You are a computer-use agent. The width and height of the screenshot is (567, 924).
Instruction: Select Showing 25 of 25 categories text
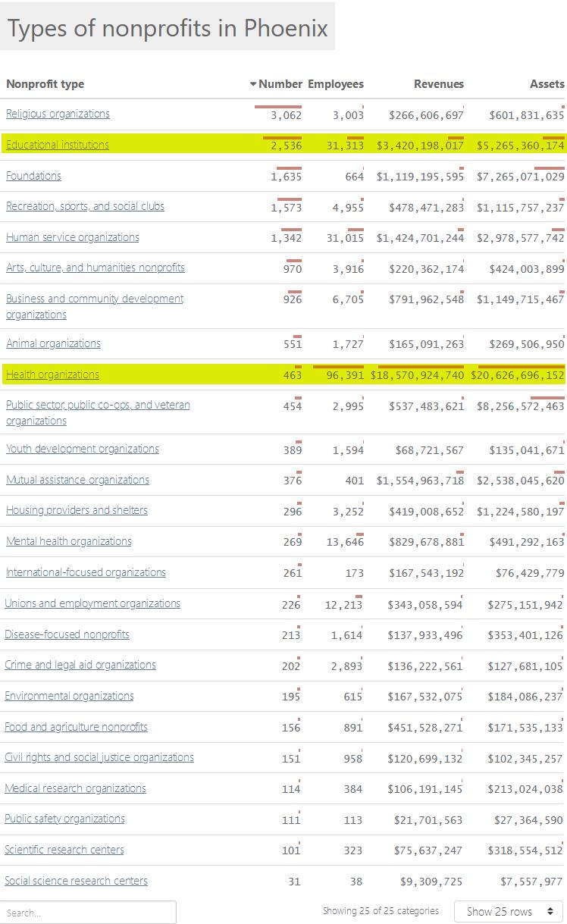tap(381, 911)
